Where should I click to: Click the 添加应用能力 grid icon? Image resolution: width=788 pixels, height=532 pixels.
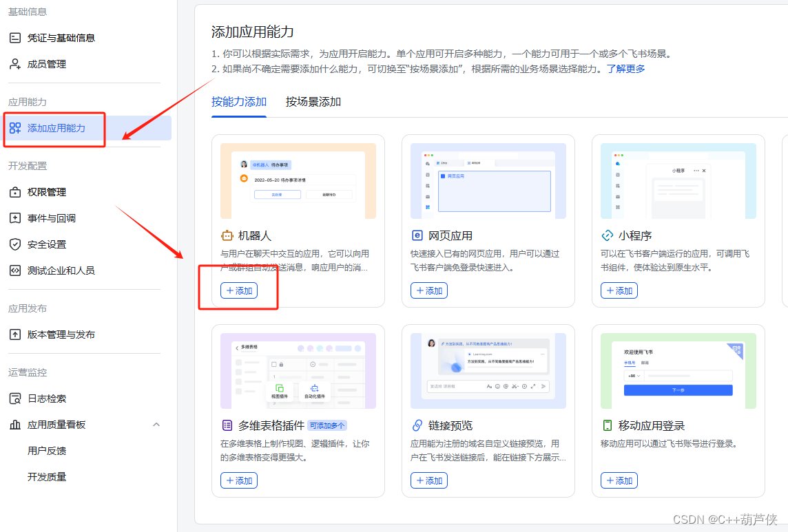pos(15,128)
